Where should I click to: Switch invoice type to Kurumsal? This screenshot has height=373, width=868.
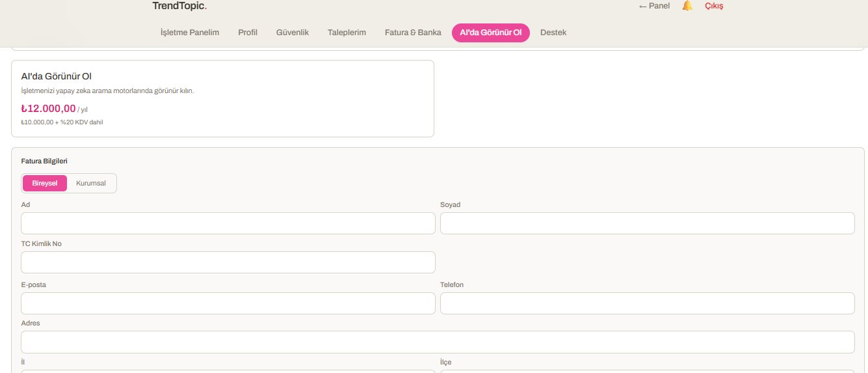point(91,184)
